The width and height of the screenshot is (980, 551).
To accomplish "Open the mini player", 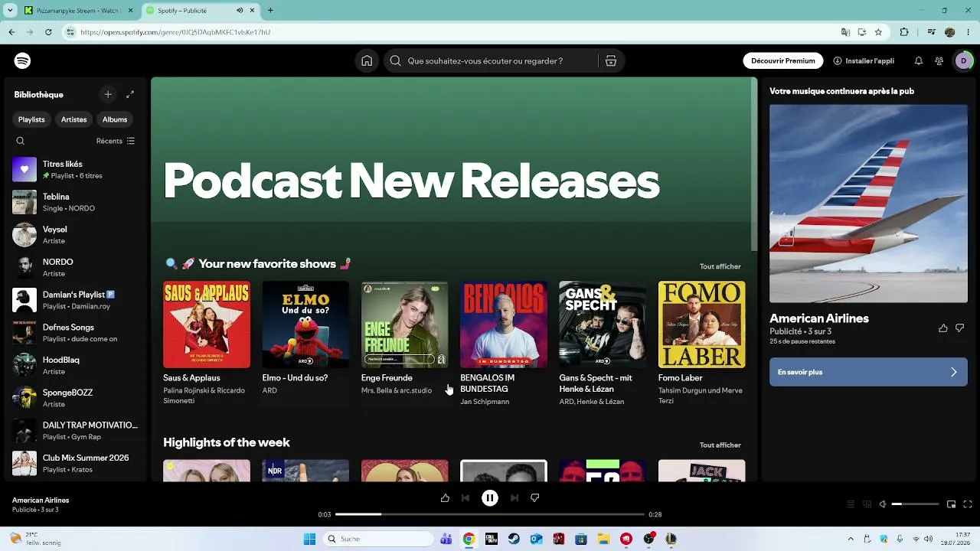I will coord(951,504).
